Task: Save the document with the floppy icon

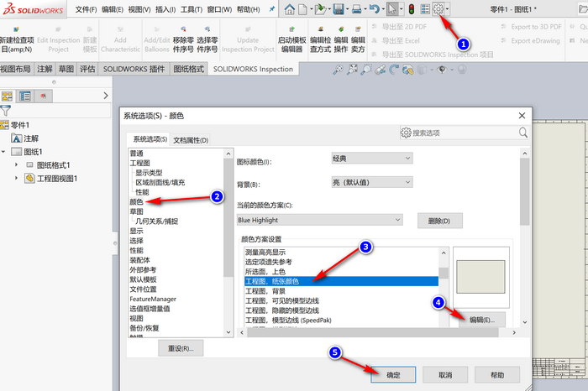Action: [x=339, y=9]
